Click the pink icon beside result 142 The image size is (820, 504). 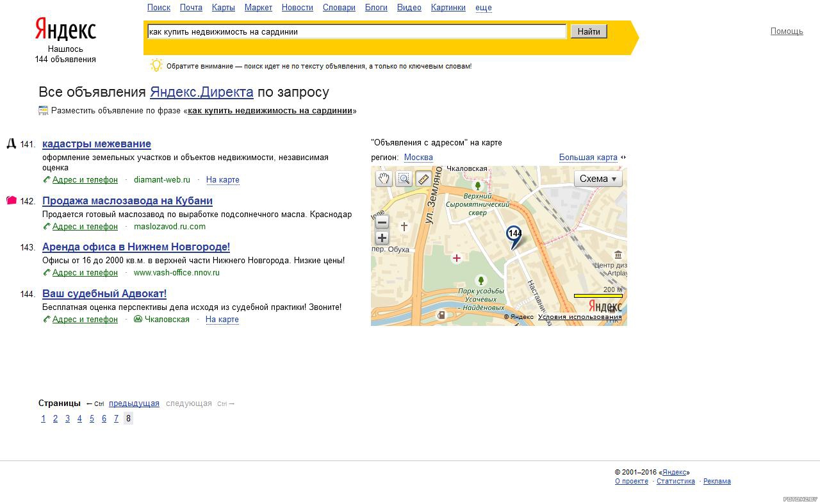click(11, 200)
